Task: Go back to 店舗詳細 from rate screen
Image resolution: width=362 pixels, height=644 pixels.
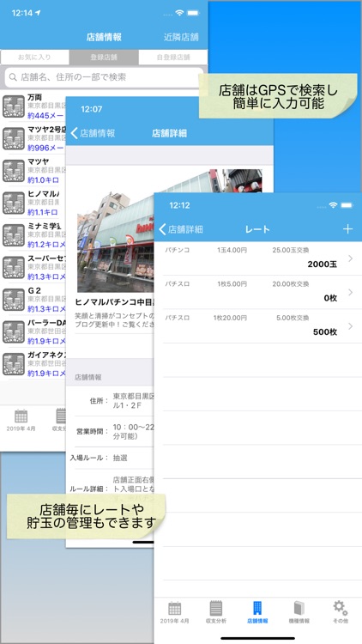Action: pyautogui.click(x=181, y=229)
